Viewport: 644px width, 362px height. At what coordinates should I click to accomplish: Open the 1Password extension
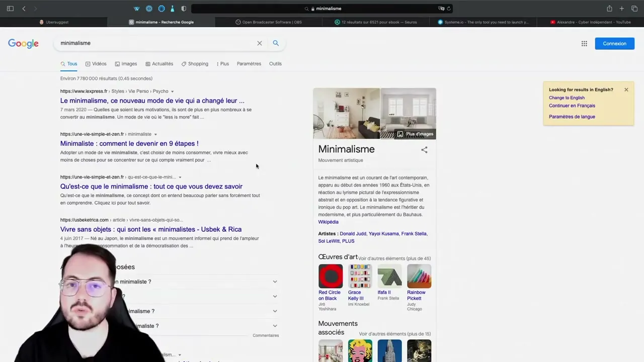point(149,9)
